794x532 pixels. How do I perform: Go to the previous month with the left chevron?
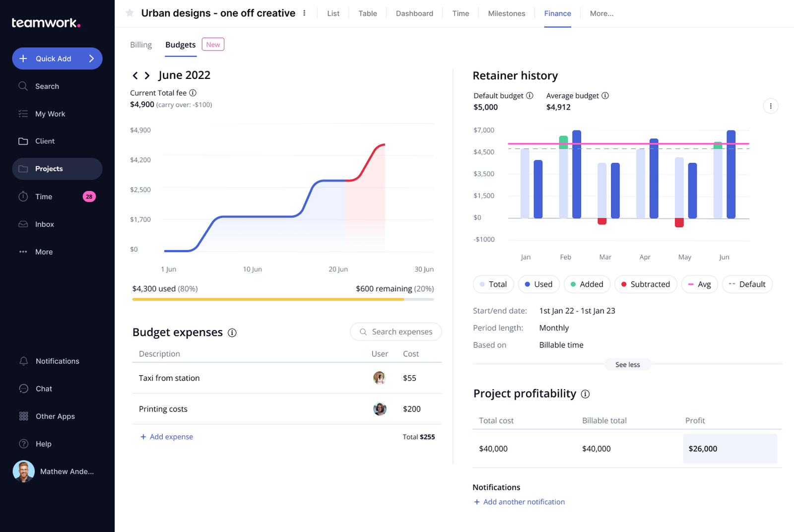pyautogui.click(x=135, y=75)
